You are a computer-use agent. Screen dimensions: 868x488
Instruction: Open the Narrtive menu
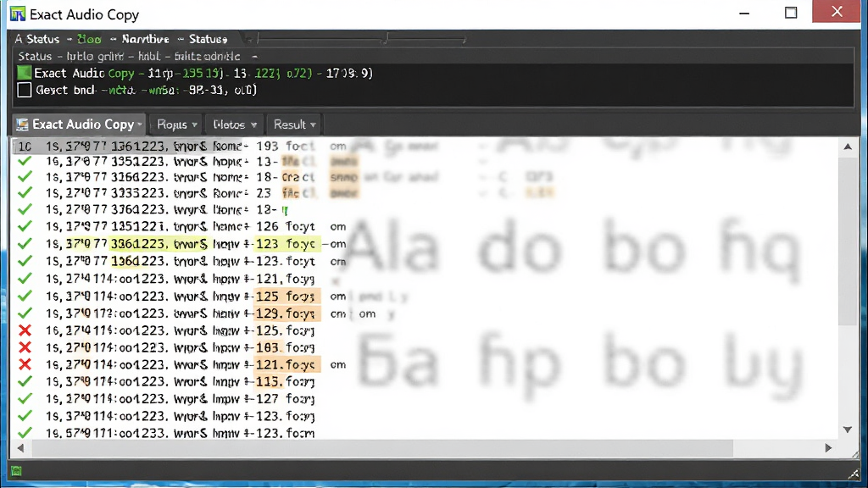coord(145,39)
